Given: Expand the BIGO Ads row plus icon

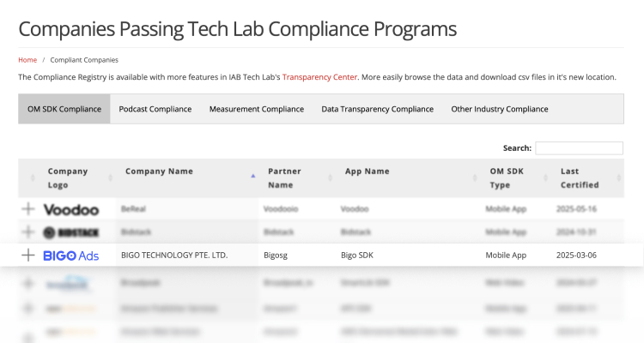Looking at the screenshot, I should click(x=28, y=255).
